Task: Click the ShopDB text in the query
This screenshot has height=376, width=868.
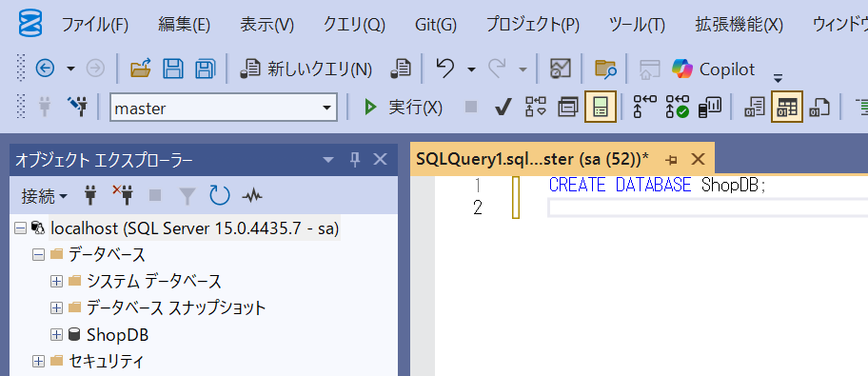Action: (729, 185)
